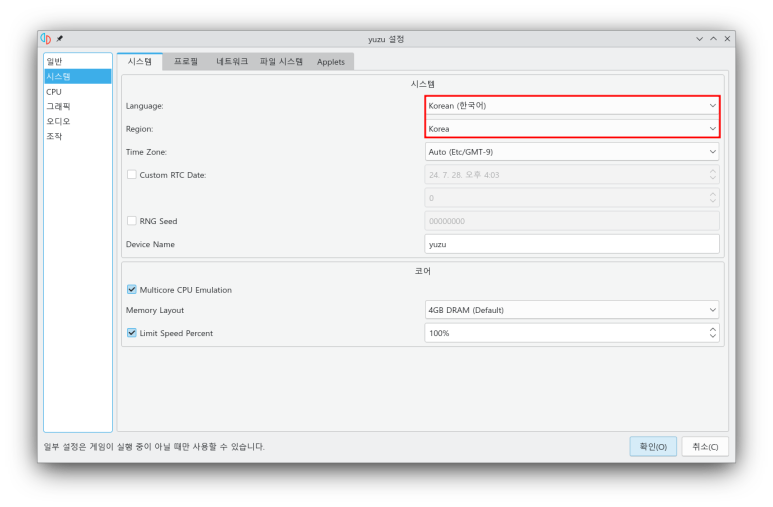This screenshot has height=507, width=773.
Task: Enable the Custom RTC Date checkbox
Action: click(132, 175)
